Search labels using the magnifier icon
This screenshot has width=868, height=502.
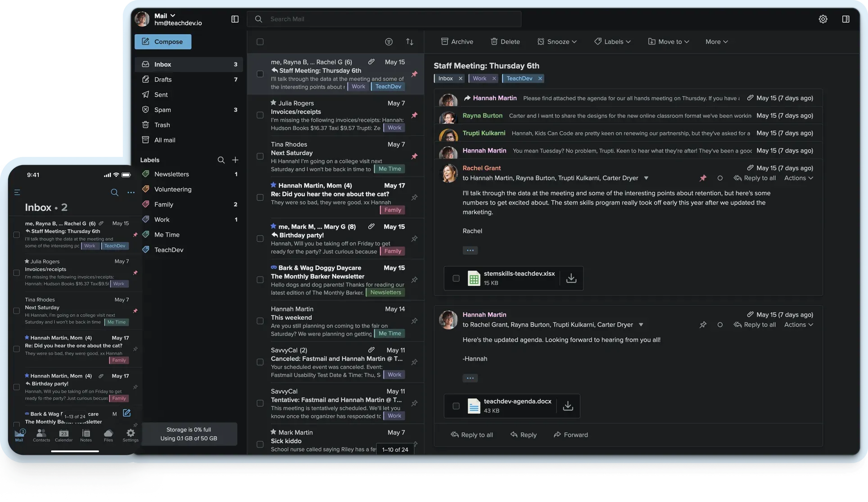pos(221,160)
